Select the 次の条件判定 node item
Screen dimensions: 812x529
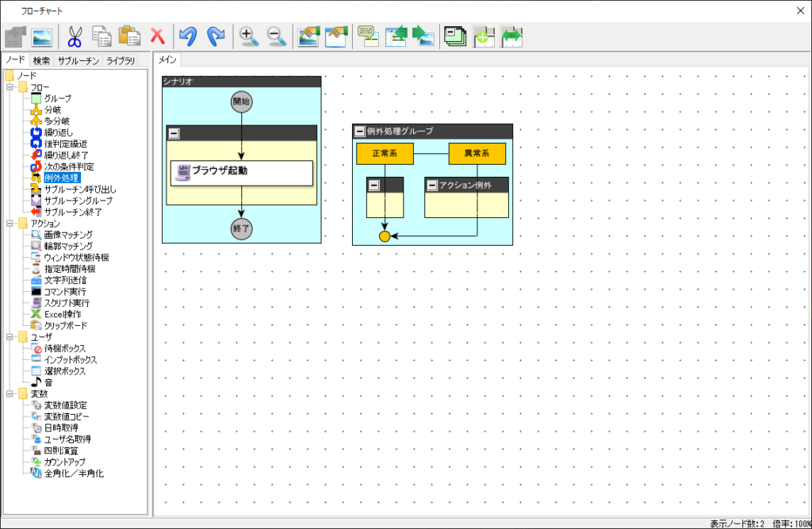(69, 167)
